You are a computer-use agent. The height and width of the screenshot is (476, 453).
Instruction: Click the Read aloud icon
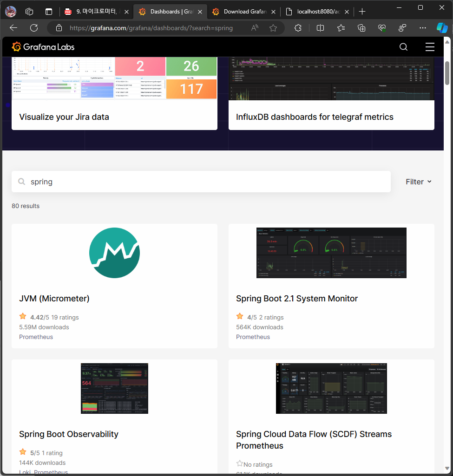255,28
